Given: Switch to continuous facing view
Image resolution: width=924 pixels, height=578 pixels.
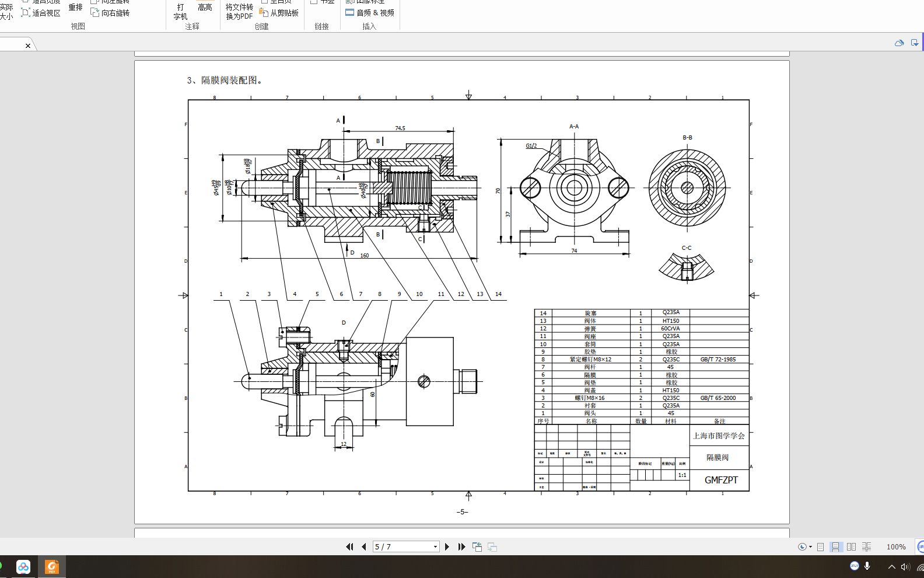Looking at the screenshot, I should point(866,546).
